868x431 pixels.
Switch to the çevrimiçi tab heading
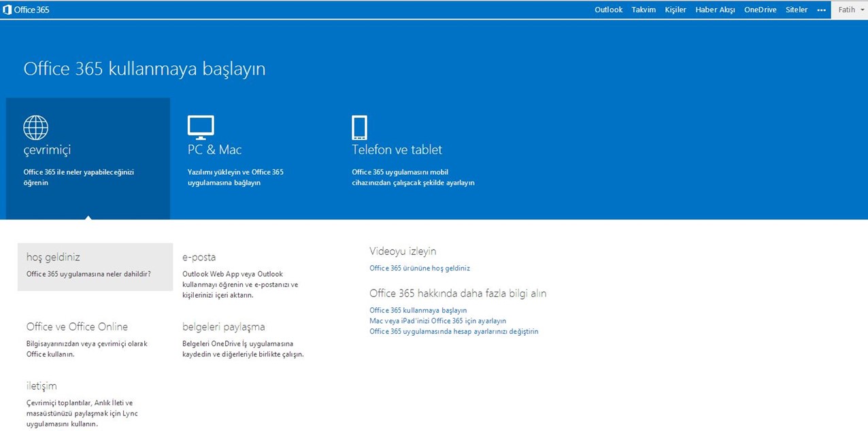tap(47, 150)
